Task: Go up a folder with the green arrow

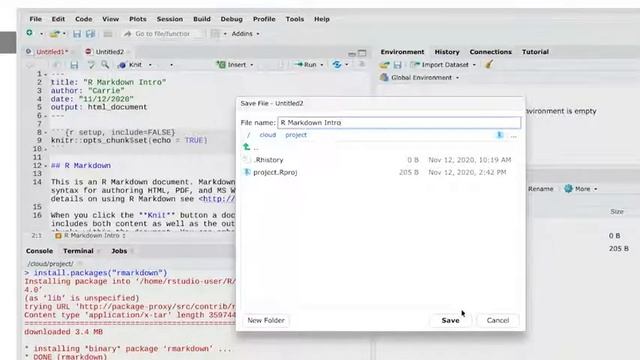Action: (x=247, y=147)
